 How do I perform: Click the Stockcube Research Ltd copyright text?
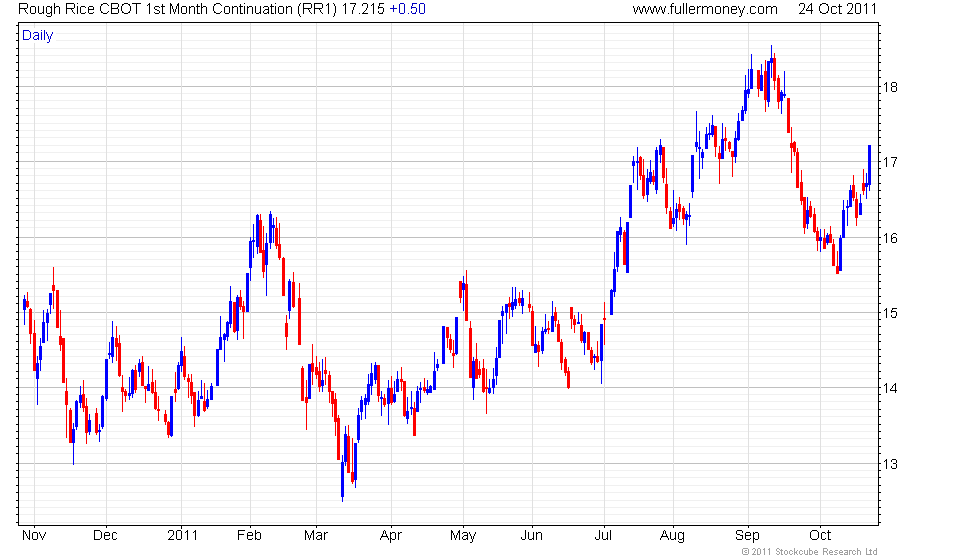[x=809, y=552]
